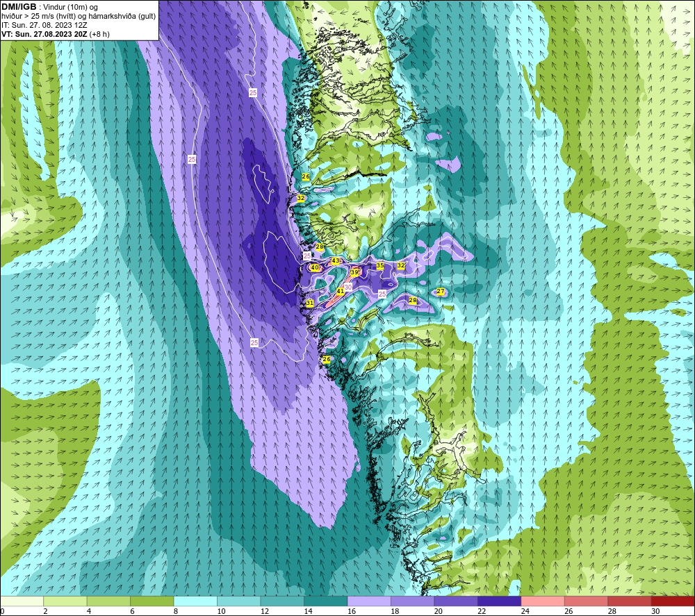Pick the 24–26 m/s pink legend swatch
Screen dimensions: 695x616
(x=543, y=601)
